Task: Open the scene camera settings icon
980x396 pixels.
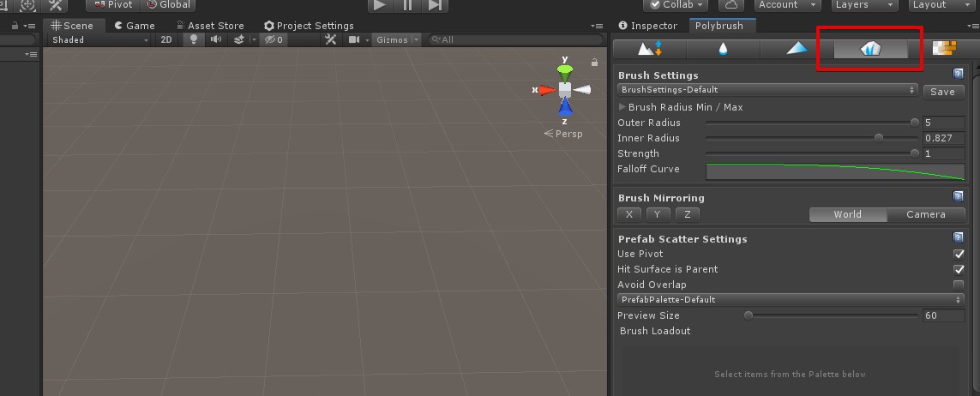Action: point(354,39)
